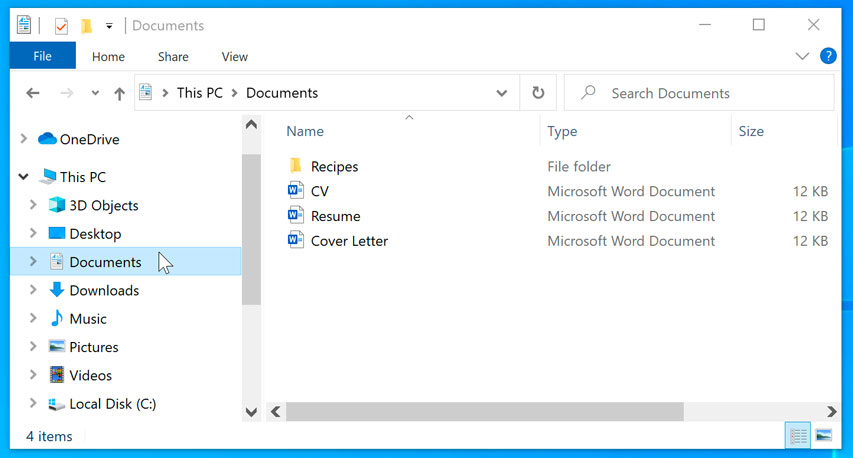Click the Word icon beside Cover Letter
Image resolution: width=853 pixels, height=458 pixels.
pyautogui.click(x=295, y=240)
